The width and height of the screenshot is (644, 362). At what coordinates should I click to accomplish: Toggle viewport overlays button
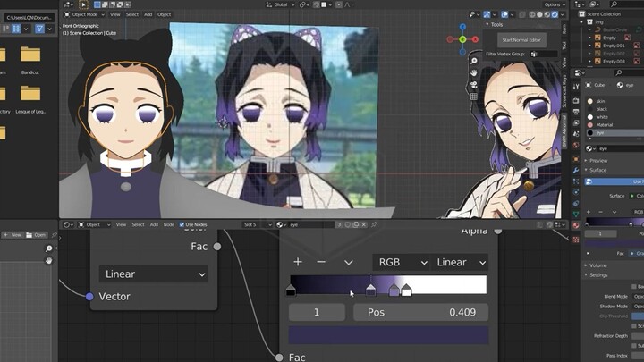click(x=504, y=14)
